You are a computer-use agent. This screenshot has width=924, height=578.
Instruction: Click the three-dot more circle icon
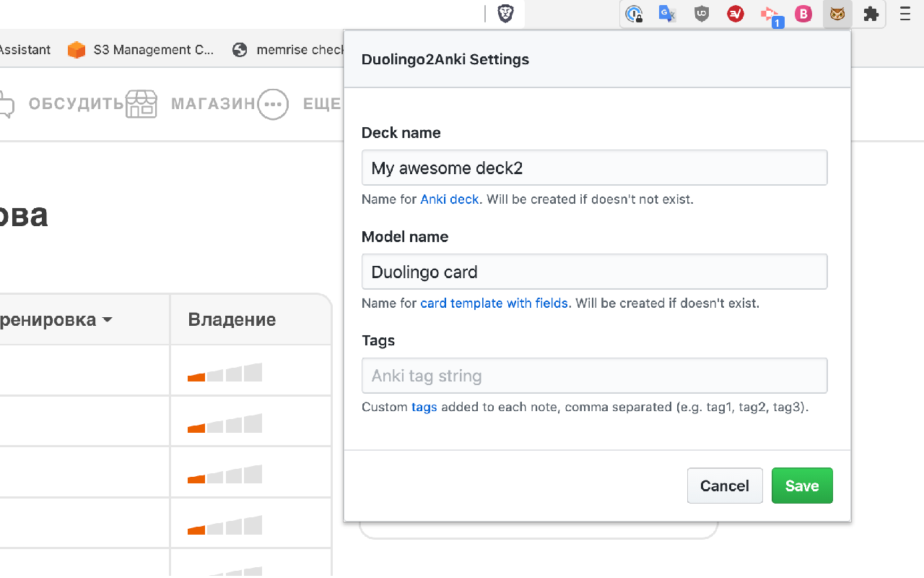[273, 104]
